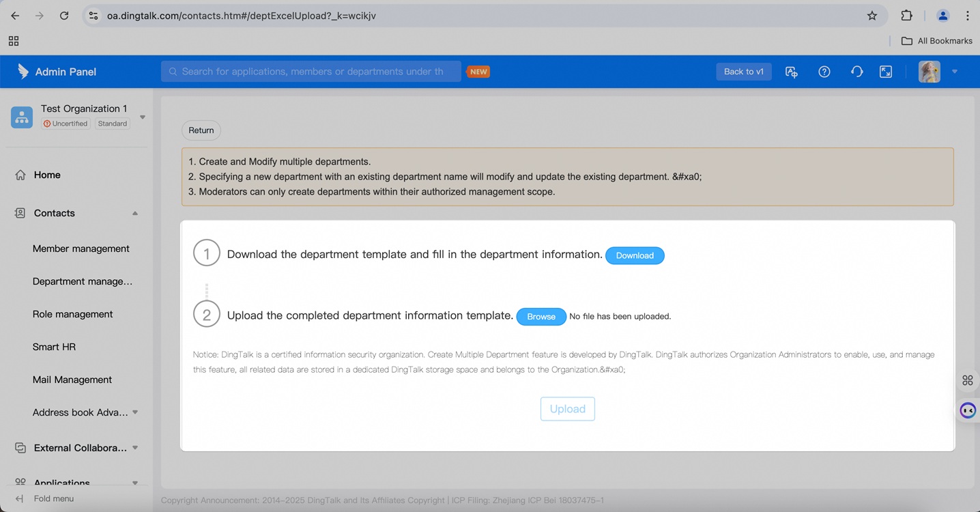Click the Fold menu collapse arrow icon

pyautogui.click(x=19, y=498)
